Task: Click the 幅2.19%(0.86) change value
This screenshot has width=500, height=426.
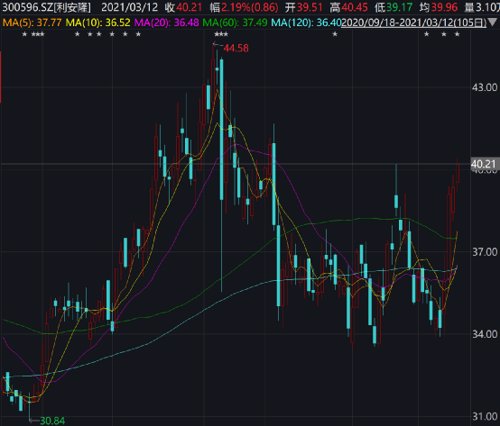Action: [x=244, y=7]
